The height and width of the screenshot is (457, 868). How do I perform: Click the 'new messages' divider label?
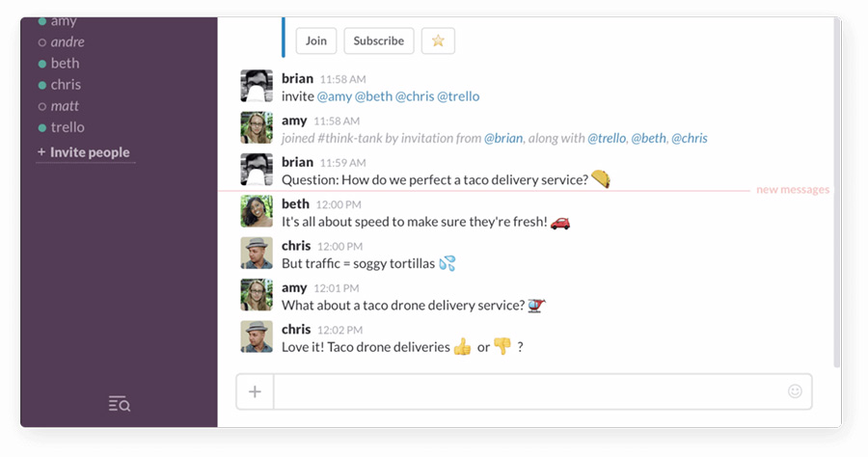click(x=793, y=190)
